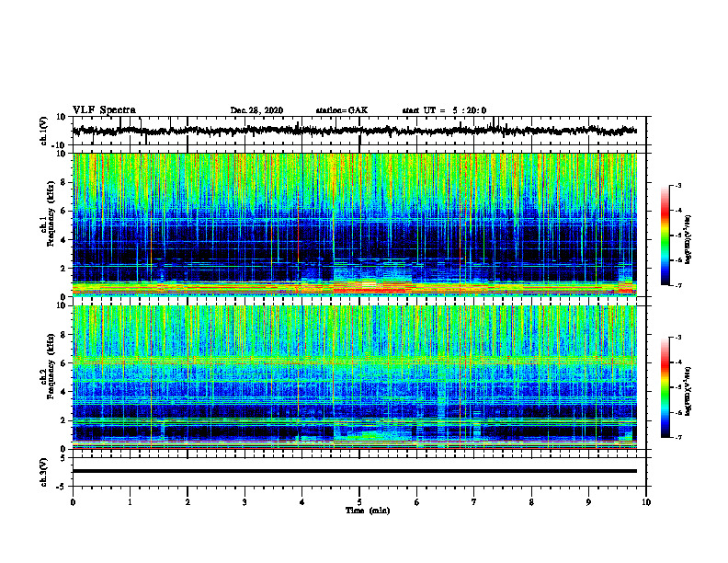Click time axis tick label "5"
The image size is (728, 563).
(x=359, y=502)
